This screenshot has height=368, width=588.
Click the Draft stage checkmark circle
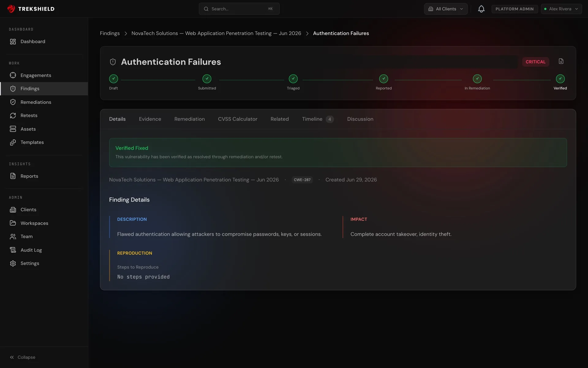pyautogui.click(x=113, y=79)
